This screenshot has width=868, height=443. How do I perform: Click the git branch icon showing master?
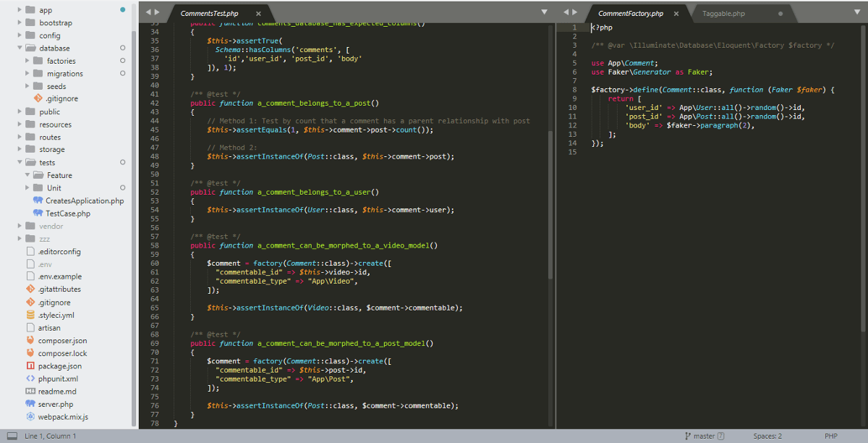tap(687, 436)
